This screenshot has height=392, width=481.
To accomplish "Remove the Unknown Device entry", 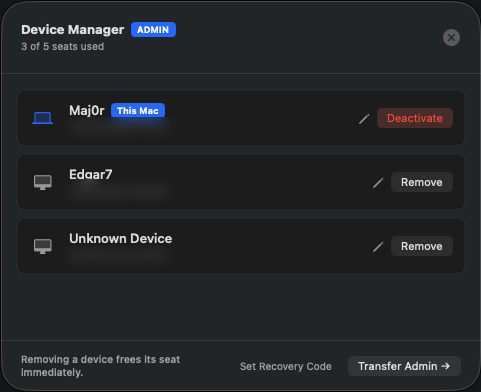I will coord(422,246).
